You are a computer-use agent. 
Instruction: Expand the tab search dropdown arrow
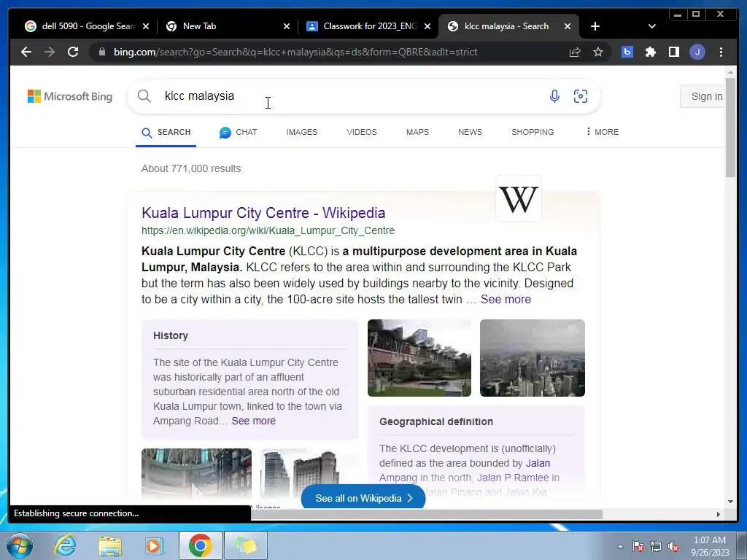click(652, 26)
